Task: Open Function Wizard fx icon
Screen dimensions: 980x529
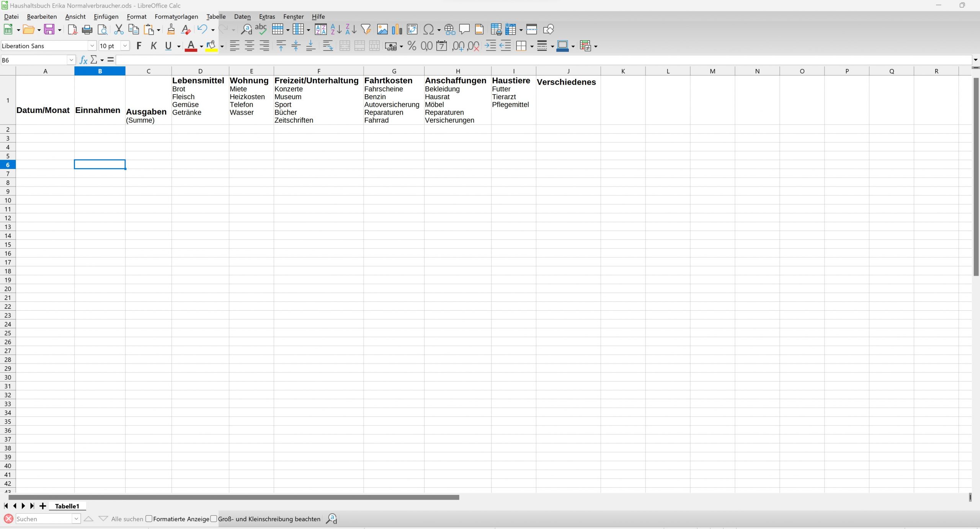Action: point(83,60)
